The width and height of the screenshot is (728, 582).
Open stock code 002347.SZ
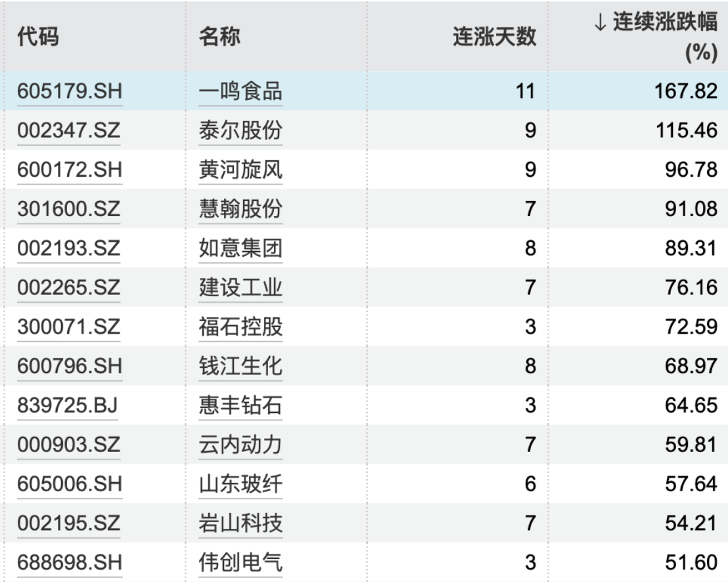(69, 130)
